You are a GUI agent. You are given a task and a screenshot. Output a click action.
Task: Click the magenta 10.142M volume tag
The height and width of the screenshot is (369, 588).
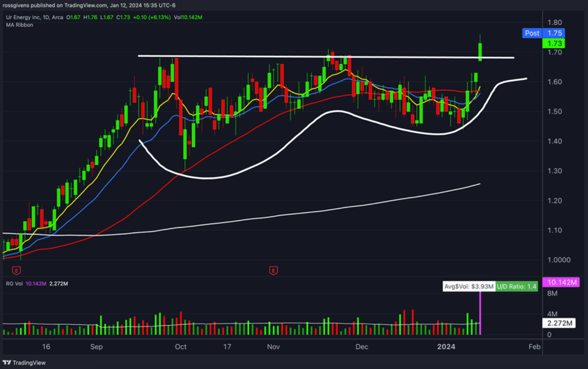pyautogui.click(x=561, y=282)
